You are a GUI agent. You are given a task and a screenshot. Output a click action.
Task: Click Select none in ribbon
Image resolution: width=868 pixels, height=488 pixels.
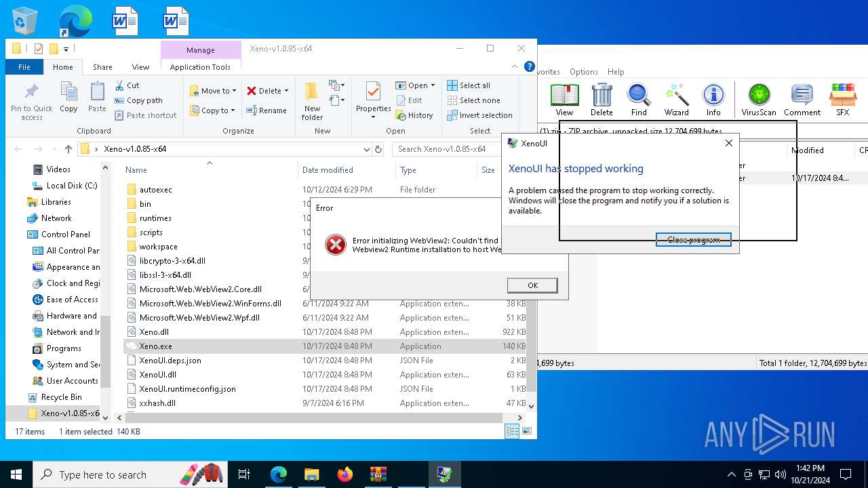tap(473, 100)
